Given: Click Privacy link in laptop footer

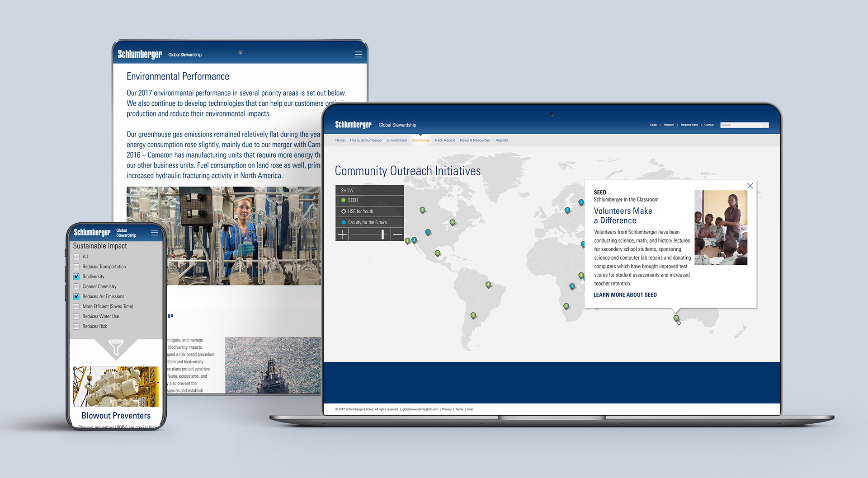Looking at the screenshot, I should click(447, 409).
